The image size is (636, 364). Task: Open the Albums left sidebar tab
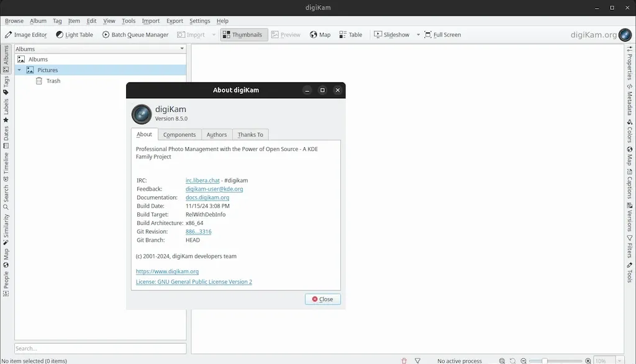pos(6,59)
